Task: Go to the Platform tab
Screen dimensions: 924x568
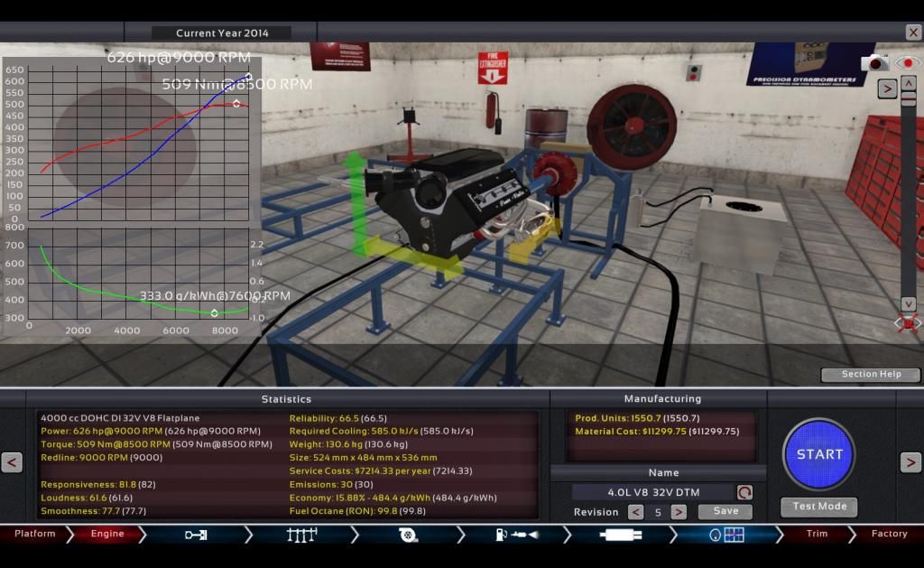Action: click(35, 534)
